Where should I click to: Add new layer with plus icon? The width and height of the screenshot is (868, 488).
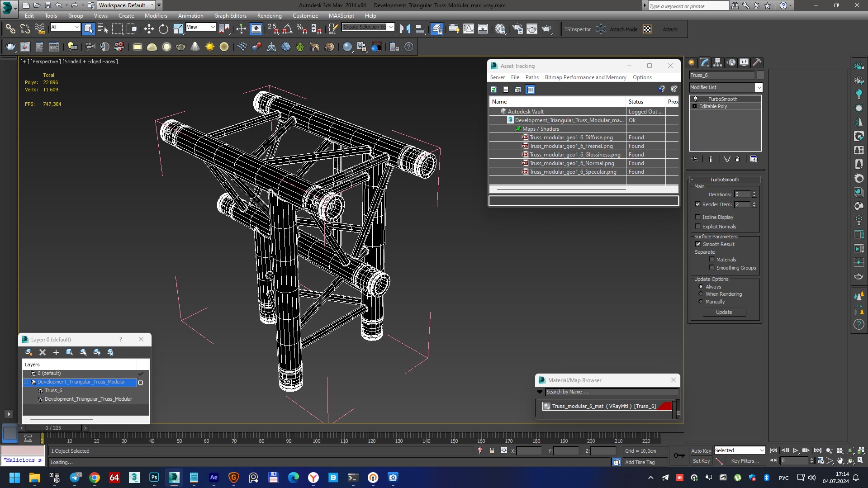coord(56,352)
